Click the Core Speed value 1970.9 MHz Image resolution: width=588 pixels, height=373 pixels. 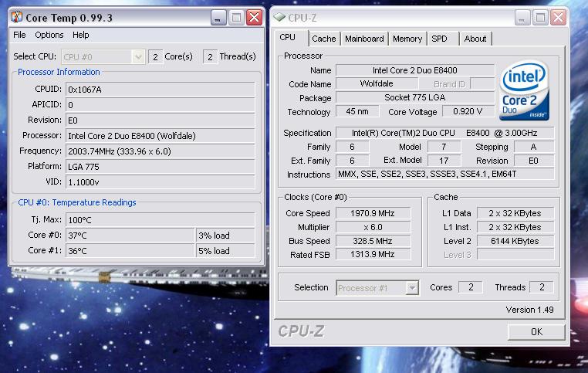373,213
